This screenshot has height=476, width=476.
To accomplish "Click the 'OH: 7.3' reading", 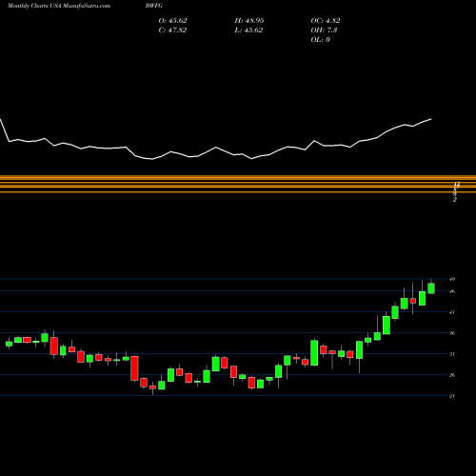I will (324, 30).
